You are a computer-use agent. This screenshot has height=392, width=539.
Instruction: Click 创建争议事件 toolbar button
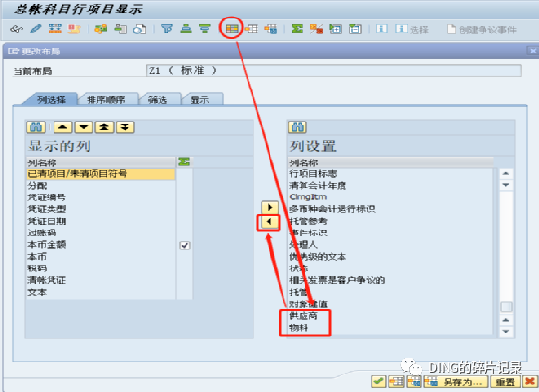[x=482, y=30]
